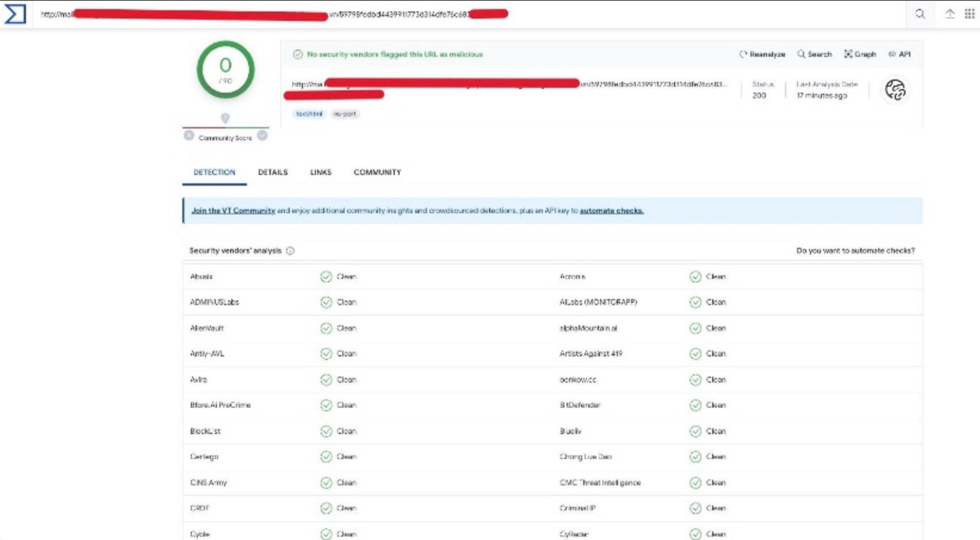Click the Clean check icon for Certego

326,457
